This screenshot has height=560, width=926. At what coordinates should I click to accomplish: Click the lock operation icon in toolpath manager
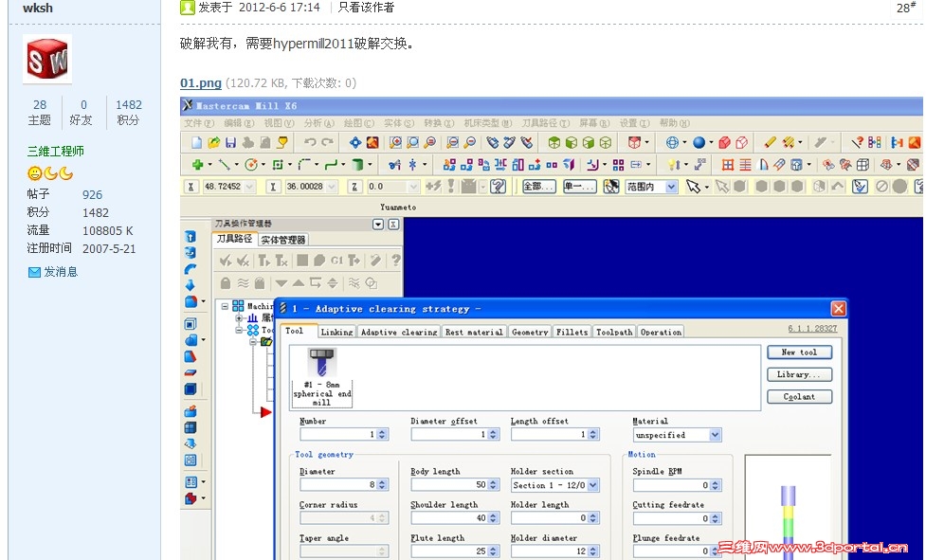tap(225, 283)
